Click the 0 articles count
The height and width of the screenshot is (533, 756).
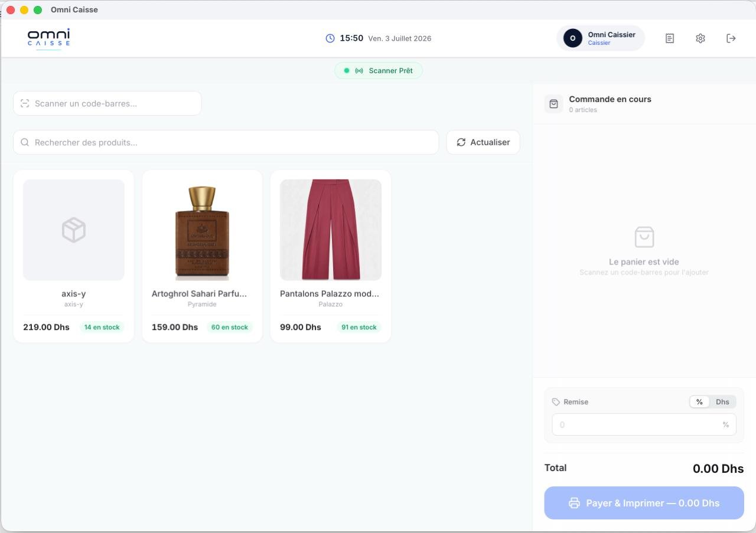coord(583,110)
